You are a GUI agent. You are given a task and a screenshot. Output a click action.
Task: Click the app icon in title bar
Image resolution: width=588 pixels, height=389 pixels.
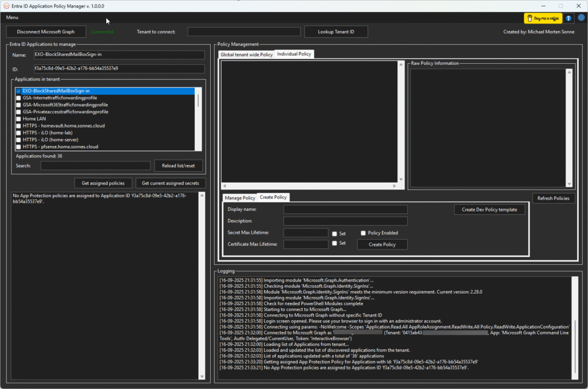tap(6, 5)
